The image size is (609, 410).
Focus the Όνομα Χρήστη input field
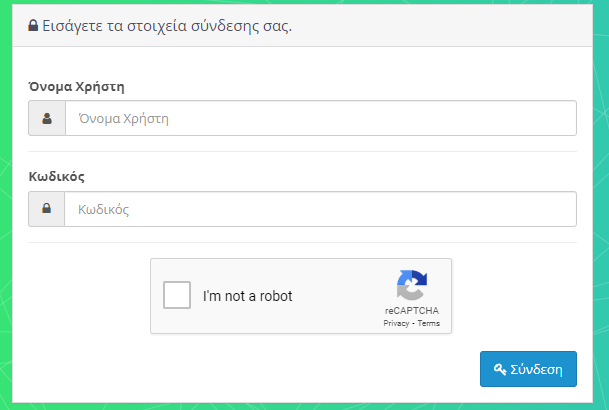[321, 118]
